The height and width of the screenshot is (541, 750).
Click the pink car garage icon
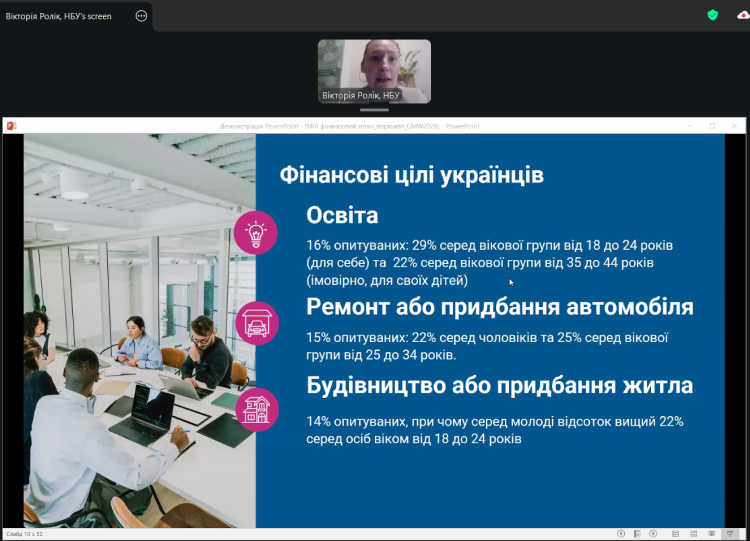pos(257,323)
